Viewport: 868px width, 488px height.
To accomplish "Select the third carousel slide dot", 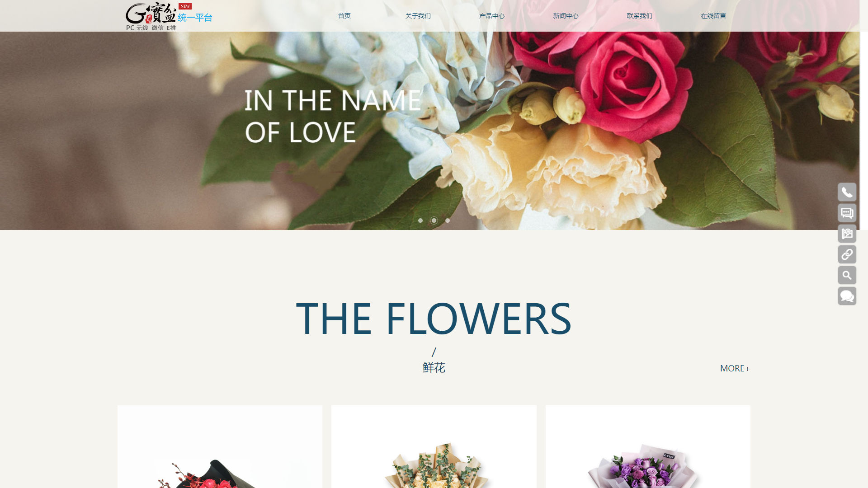I will [448, 221].
